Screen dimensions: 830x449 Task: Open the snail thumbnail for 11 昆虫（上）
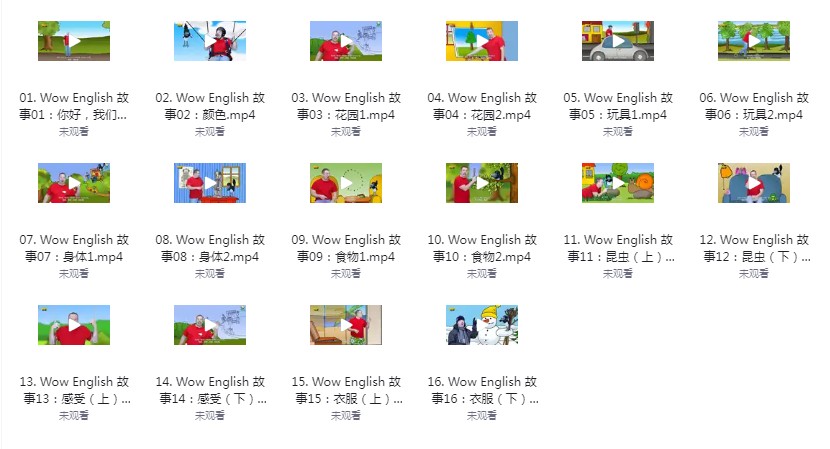click(618, 183)
